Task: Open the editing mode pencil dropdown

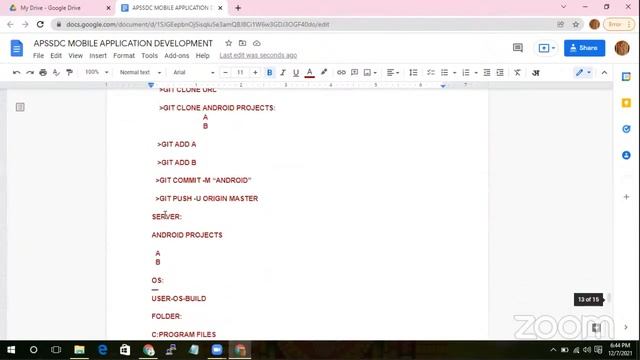Action: coord(583,73)
